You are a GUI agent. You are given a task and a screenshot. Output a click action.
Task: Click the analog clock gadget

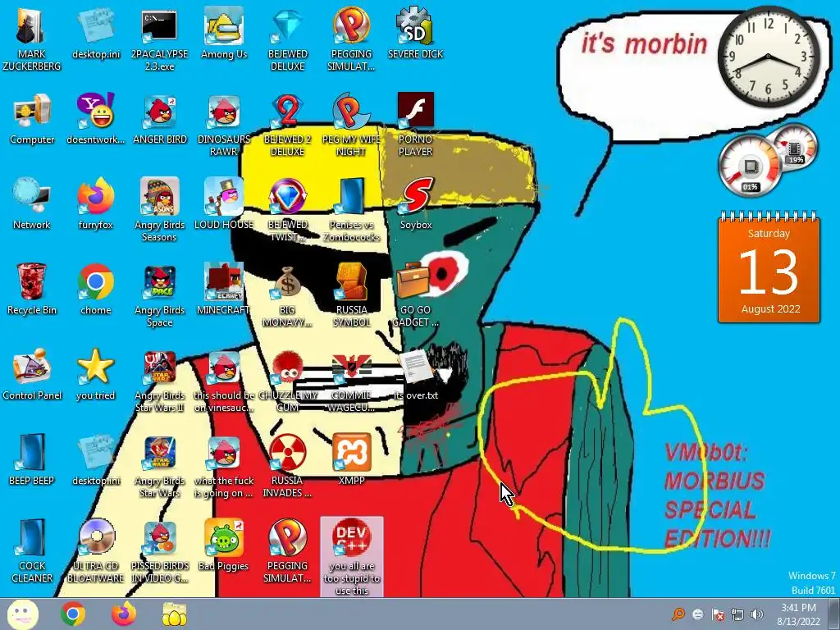tap(768, 57)
